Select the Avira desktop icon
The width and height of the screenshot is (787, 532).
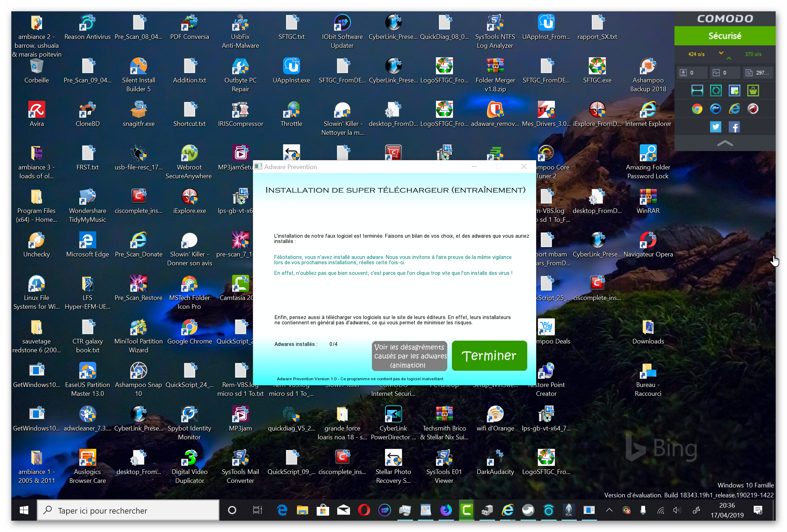[x=36, y=115]
